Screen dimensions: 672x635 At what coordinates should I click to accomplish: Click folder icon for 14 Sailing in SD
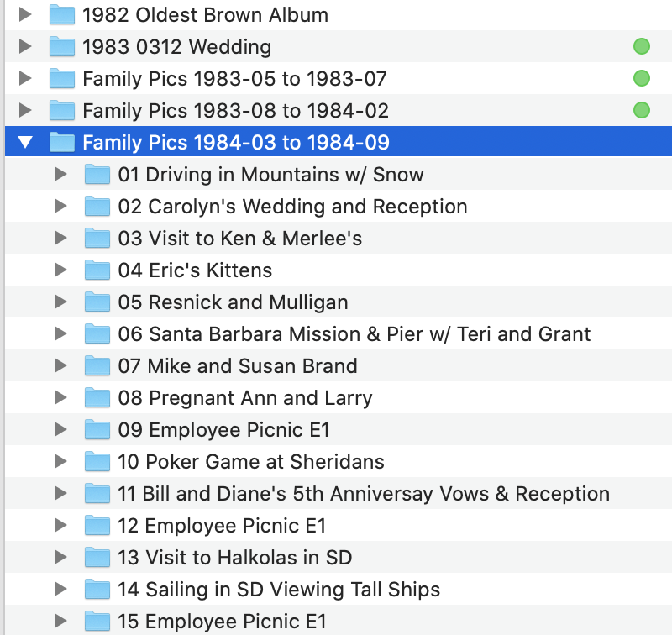point(97,590)
